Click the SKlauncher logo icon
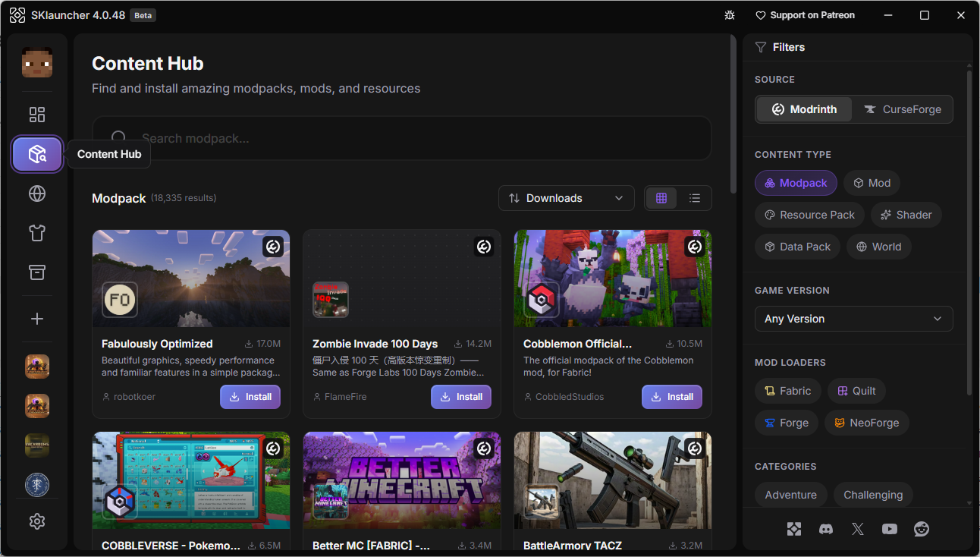Screen dimensions: 980x557 coord(17,15)
